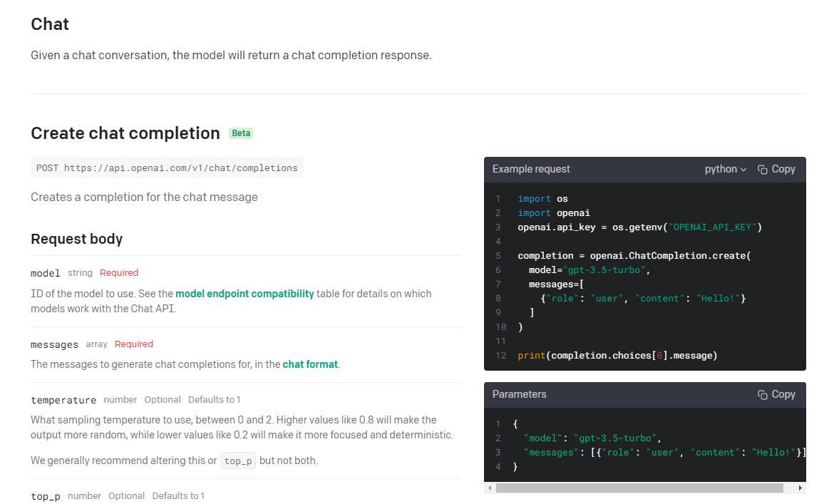Click the Required label beside messages
The height and width of the screenshot is (504, 829).
click(134, 344)
